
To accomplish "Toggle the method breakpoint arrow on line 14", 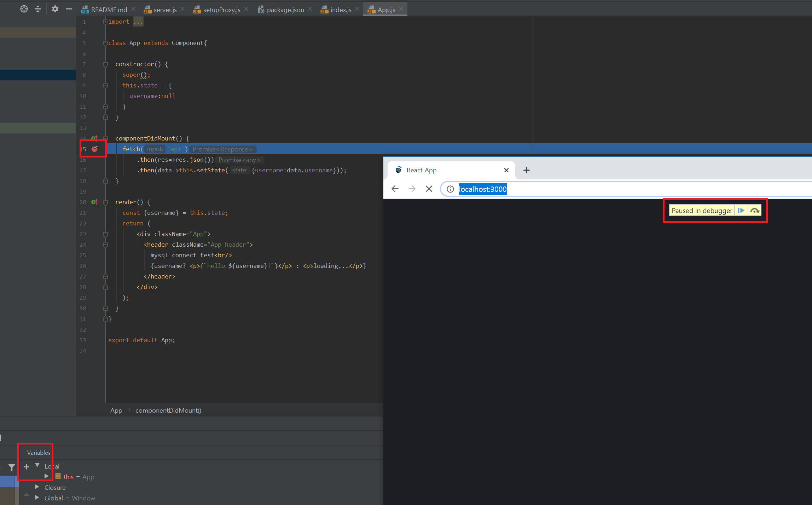I will click(x=94, y=138).
